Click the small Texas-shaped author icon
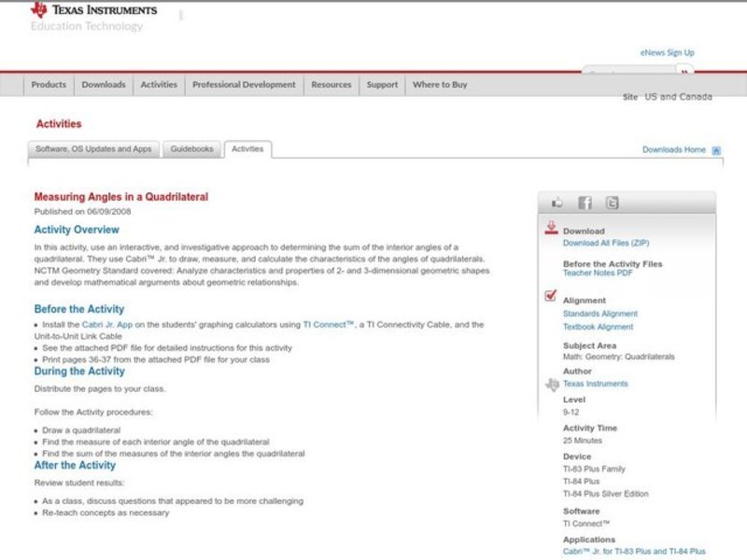The image size is (747, 560). tap(551, 384)
